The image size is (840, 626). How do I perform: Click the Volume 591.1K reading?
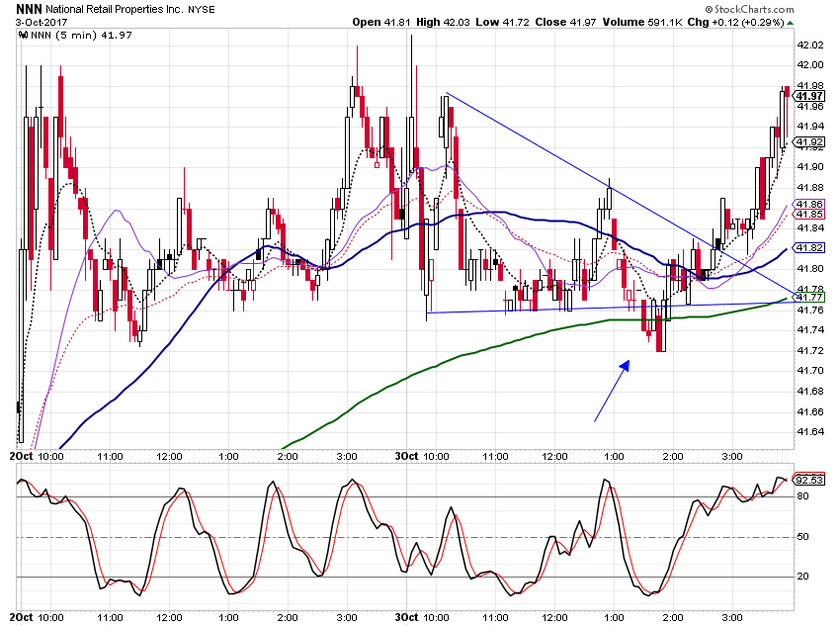(642, 22)
